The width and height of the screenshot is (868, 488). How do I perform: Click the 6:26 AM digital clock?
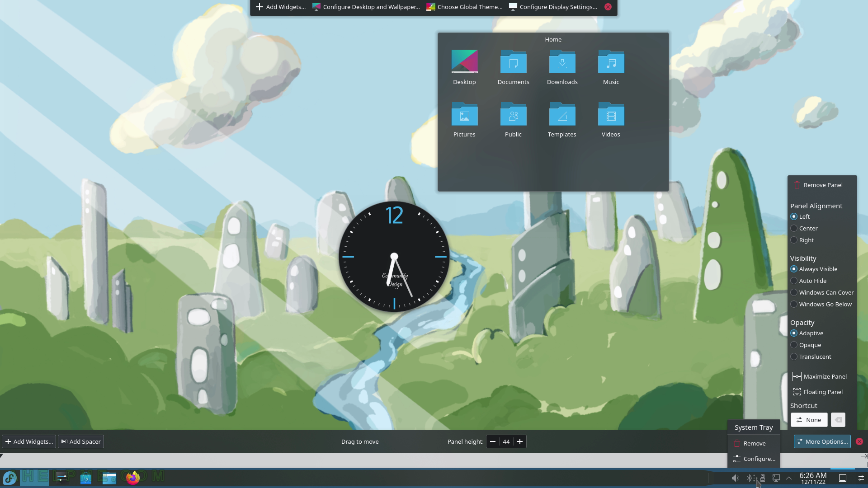[x=813, y=478]
